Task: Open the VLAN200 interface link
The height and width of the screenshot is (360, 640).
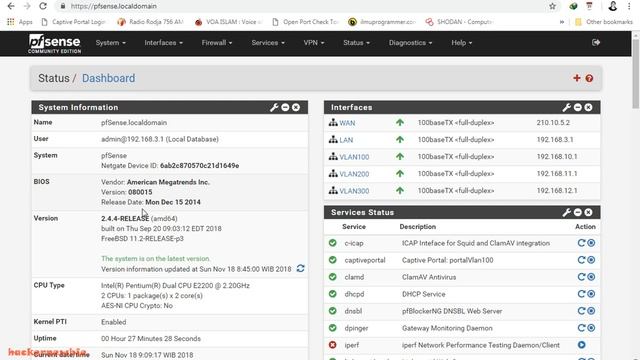Action: click(x=354, y=174)
